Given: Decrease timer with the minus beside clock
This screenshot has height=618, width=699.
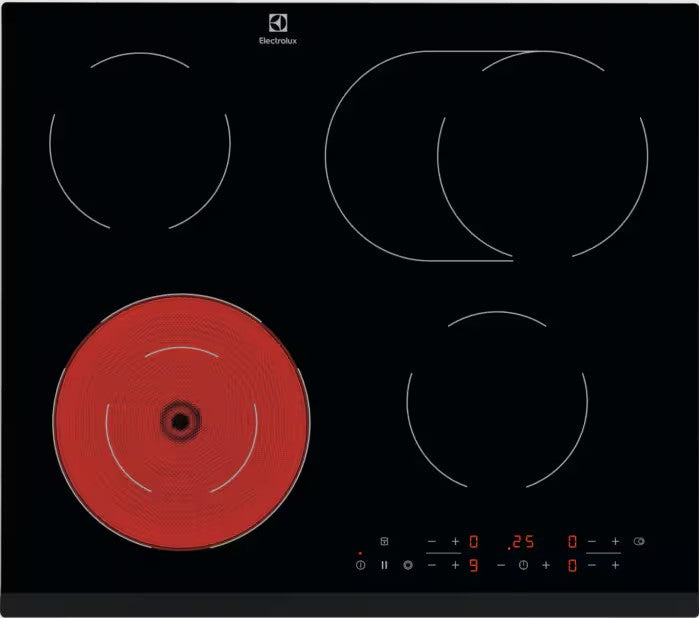Looking at the screenshot, I should [x=501, y=565].
